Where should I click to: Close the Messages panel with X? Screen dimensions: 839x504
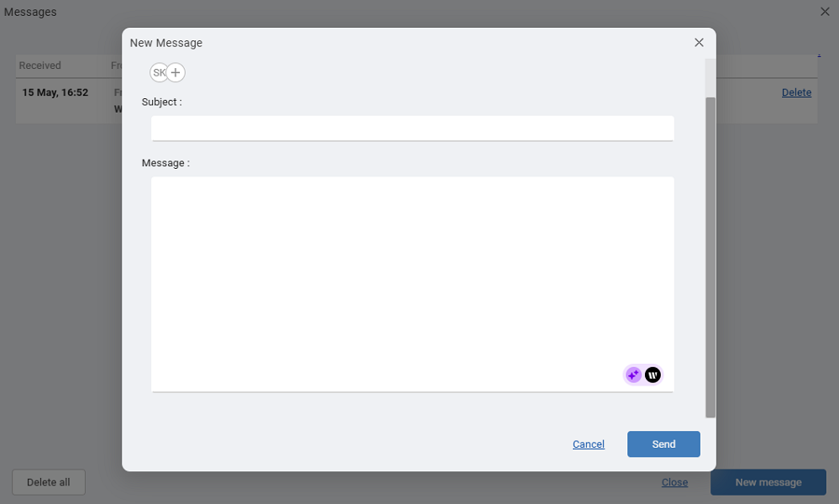(x=825, y=12)
